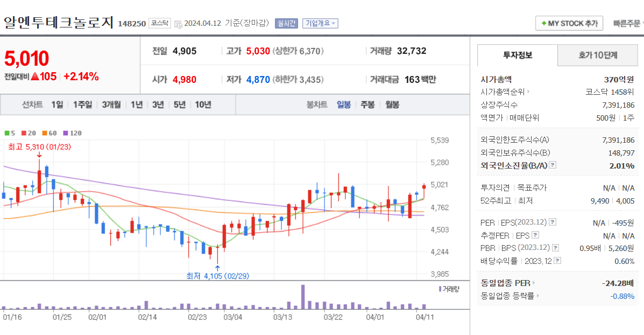Click green 5-day moving average legend square
This screenshot has height=335, width=644.
7,133
